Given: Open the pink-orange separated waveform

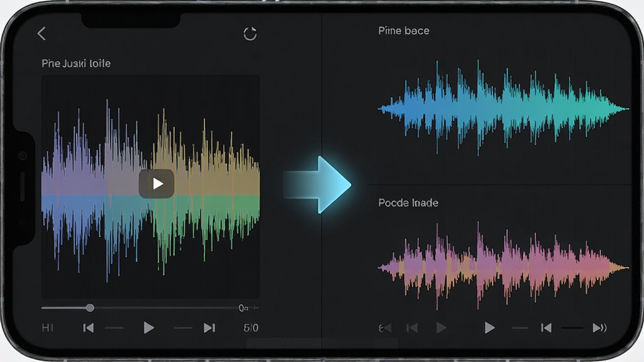Looking at the screenshot, I should [x=504, y=266].
